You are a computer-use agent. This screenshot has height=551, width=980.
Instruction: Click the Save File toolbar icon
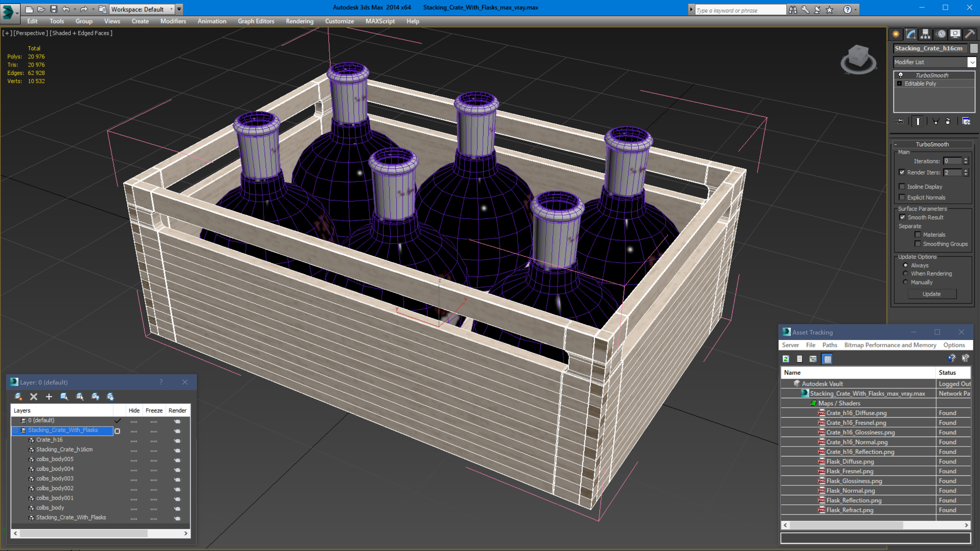54,9
